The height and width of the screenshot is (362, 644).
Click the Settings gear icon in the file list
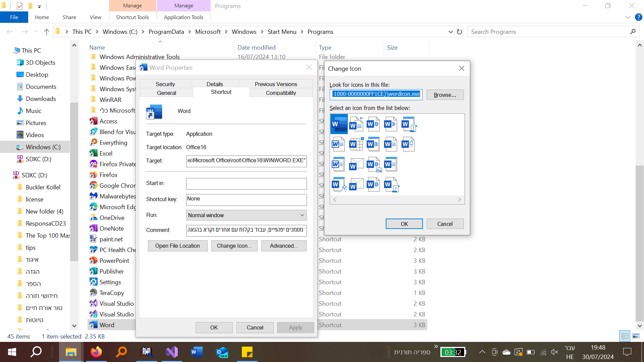94,282
